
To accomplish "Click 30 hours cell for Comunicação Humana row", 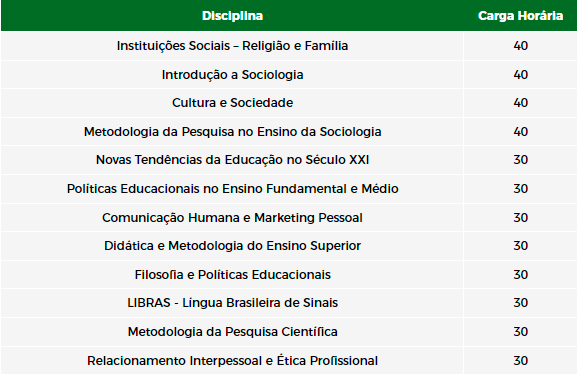I will coord(520,217).
